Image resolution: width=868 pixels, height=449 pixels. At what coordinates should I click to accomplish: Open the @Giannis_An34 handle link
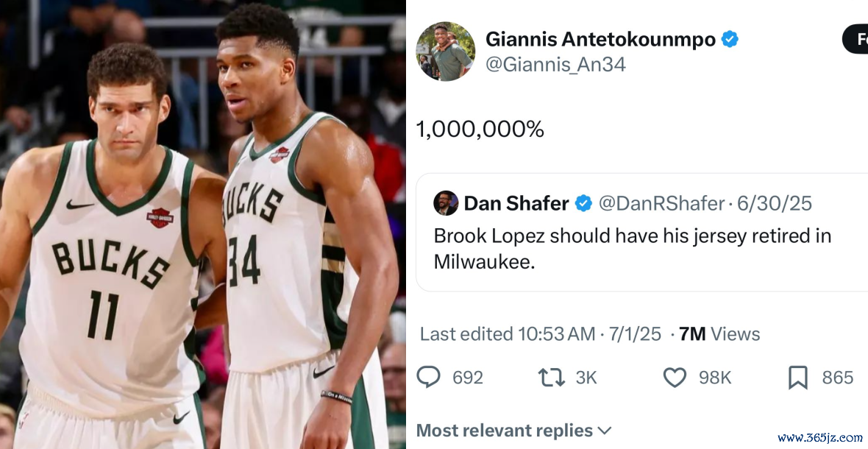[x=556, y=65]
